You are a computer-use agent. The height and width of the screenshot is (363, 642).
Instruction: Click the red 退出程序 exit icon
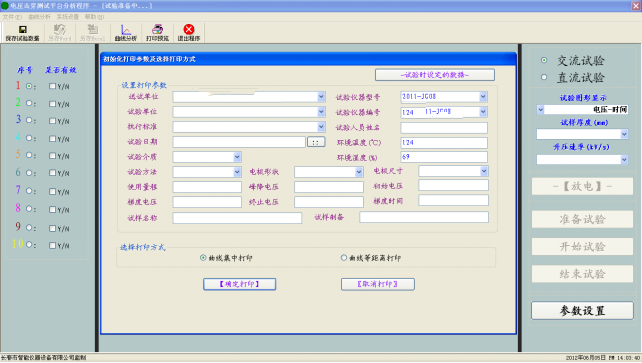pyautogui.click(x=189, y=33)
